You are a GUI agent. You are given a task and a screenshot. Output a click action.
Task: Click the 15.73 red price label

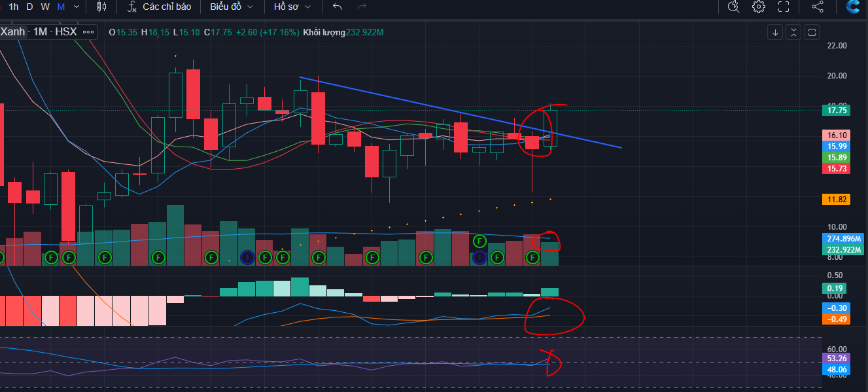click(837, 169)
